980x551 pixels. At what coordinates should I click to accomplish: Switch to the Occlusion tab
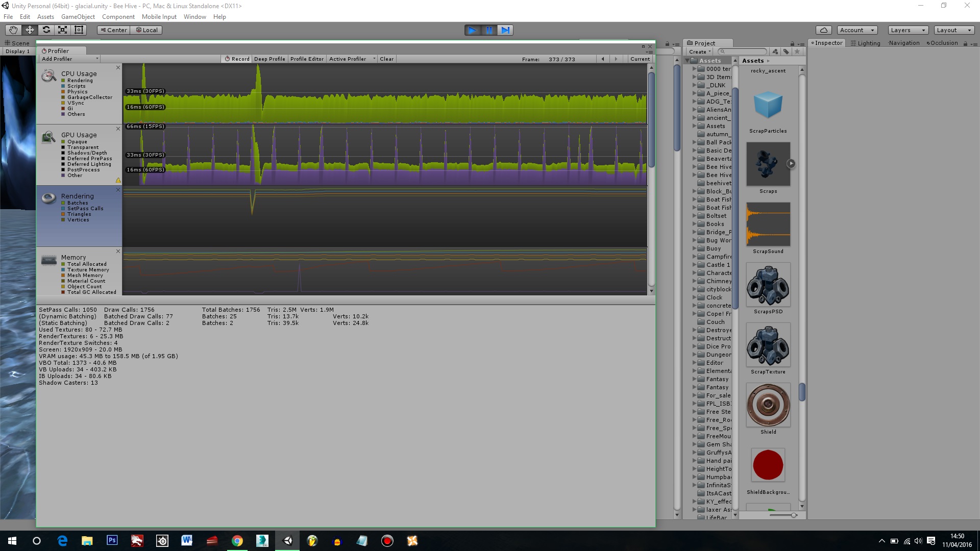(942, 43)
